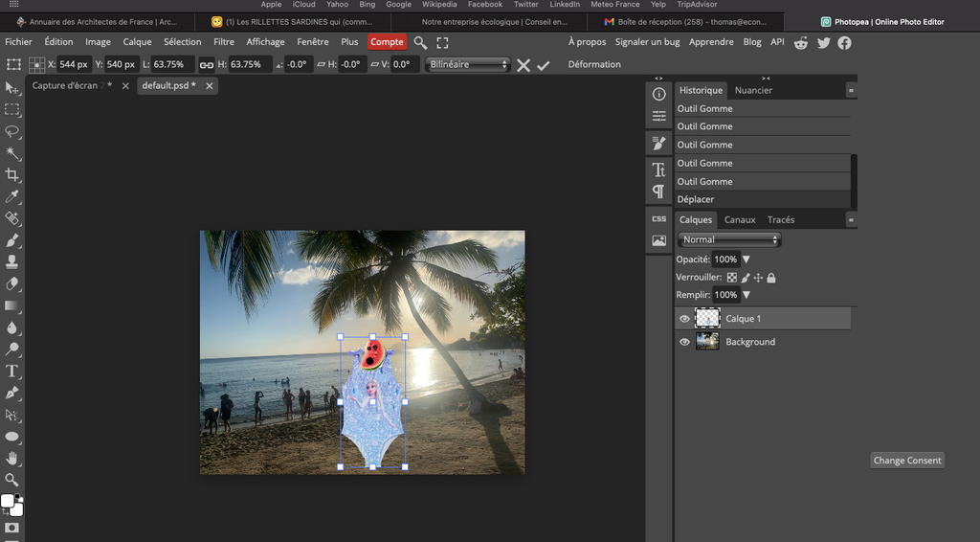Cancel the transform with X icon
This screenshot has width=980, height=542.
point(523,65)
